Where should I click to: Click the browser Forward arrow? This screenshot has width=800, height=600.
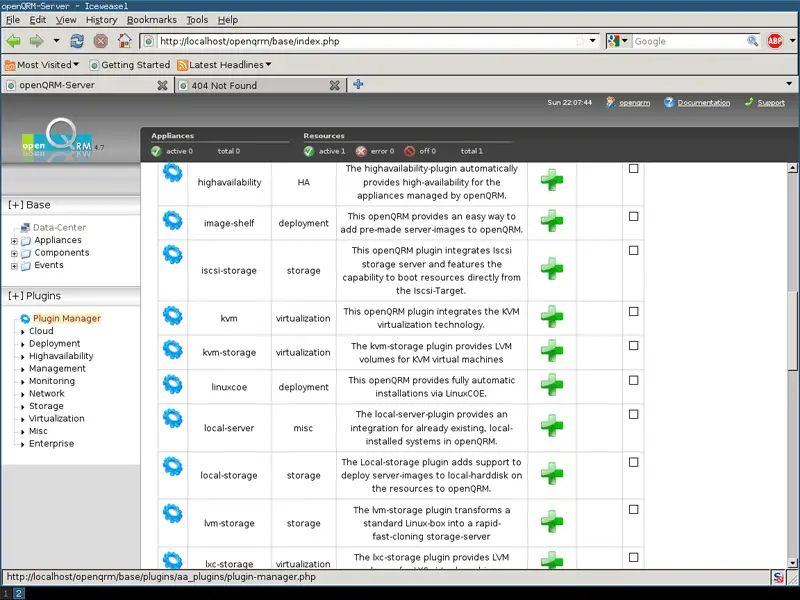pyautogui.click(x=37, y=41)
